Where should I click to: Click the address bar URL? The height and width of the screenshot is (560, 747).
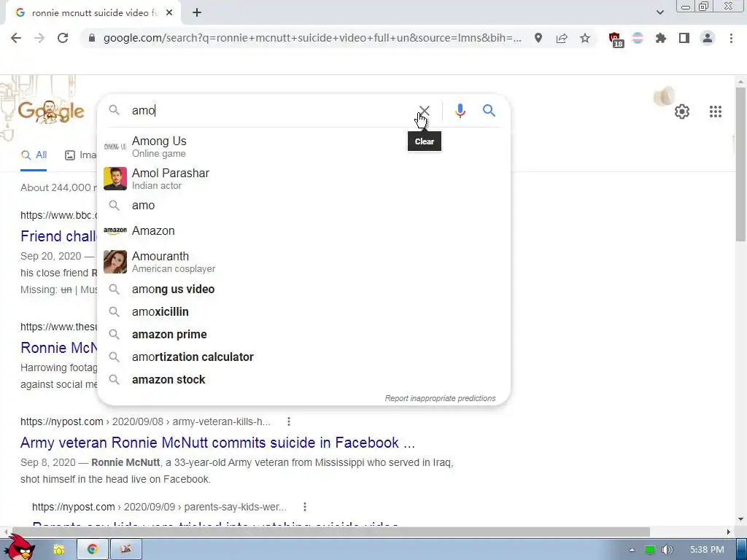tap(312, 38)
